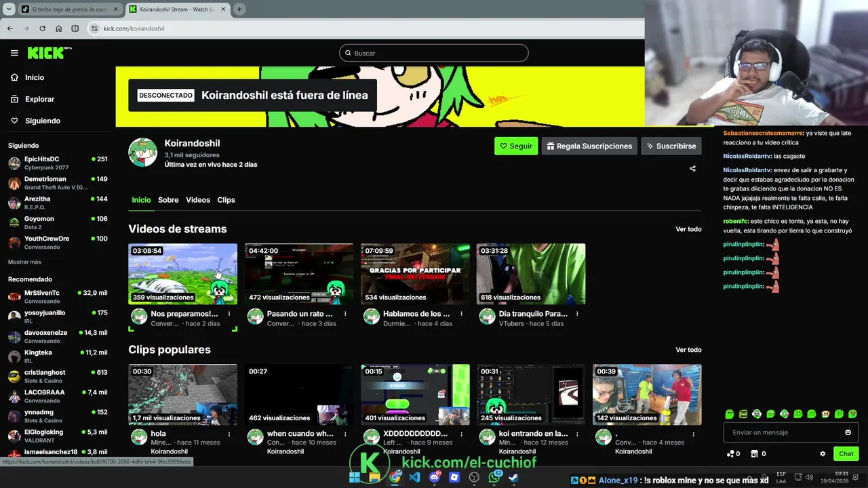Reload the browser page
Image resolution: width=868 pixels, height=488 pixels.
42,28
